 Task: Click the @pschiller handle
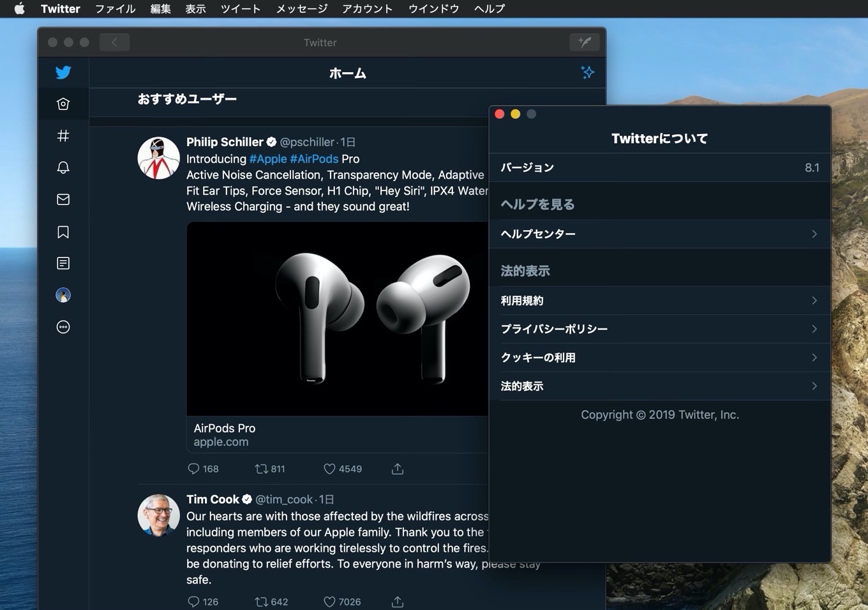click(x=307, y=142)
